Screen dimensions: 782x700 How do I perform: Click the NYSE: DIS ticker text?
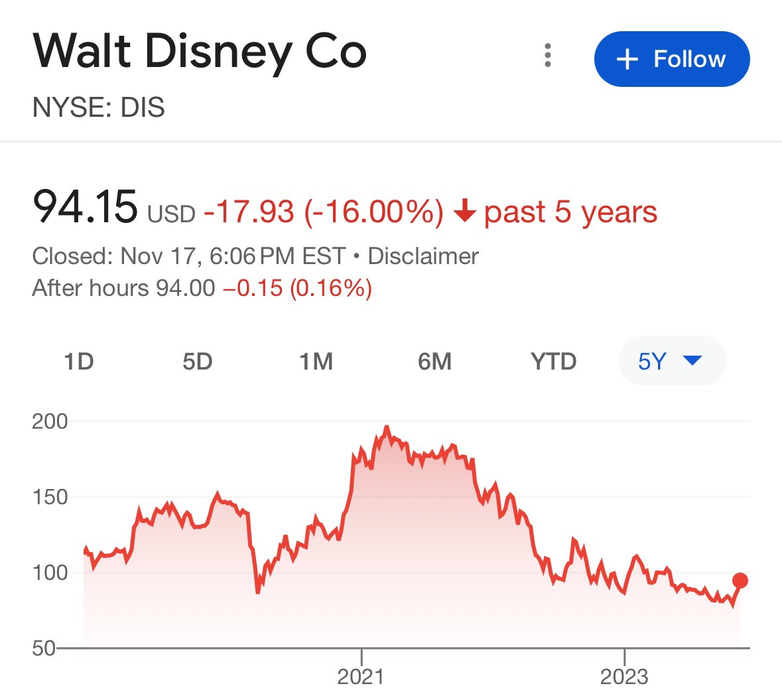[x=98, y=107]
